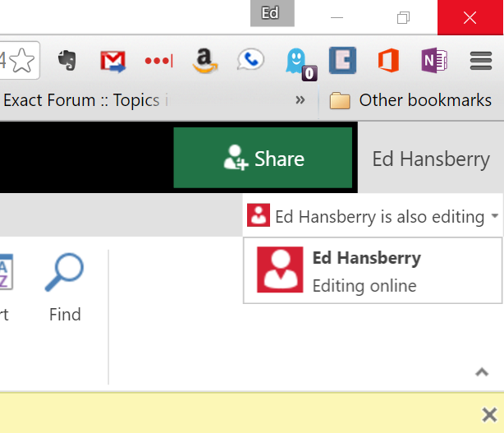This screenshot has height=433, width=504.
Task: Open the Chrome hamburger menu
Action: 481,61
